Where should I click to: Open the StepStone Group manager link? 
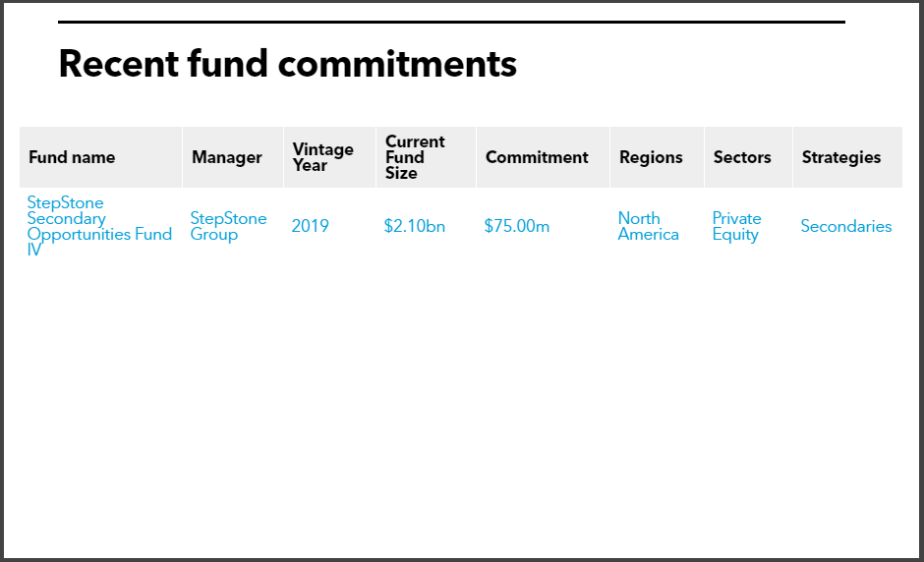click(x=228, y=226)
